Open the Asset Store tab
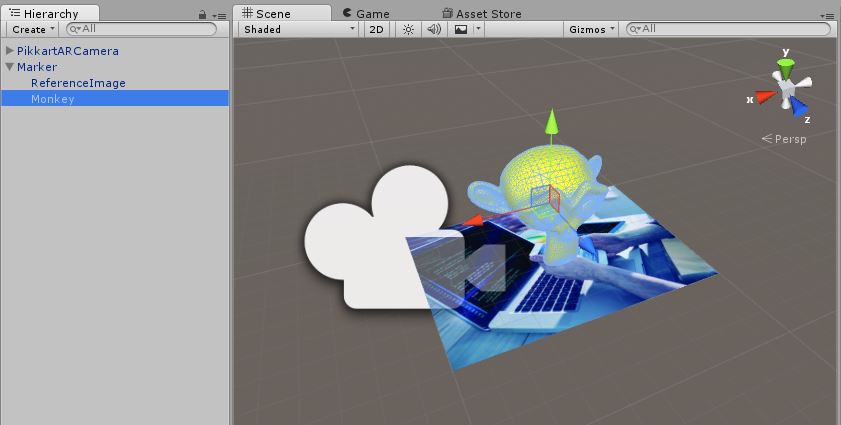 coord(482,13)
